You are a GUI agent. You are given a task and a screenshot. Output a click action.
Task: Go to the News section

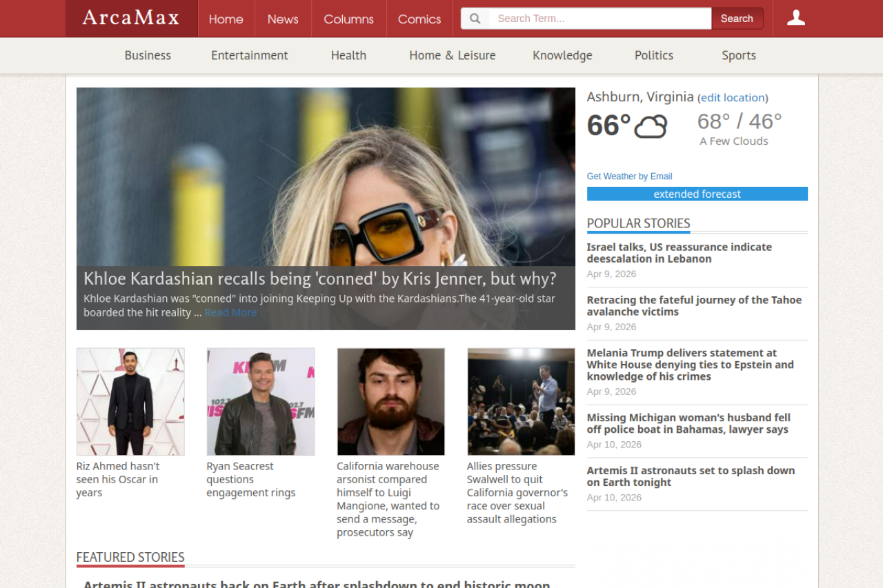point(283,19)
